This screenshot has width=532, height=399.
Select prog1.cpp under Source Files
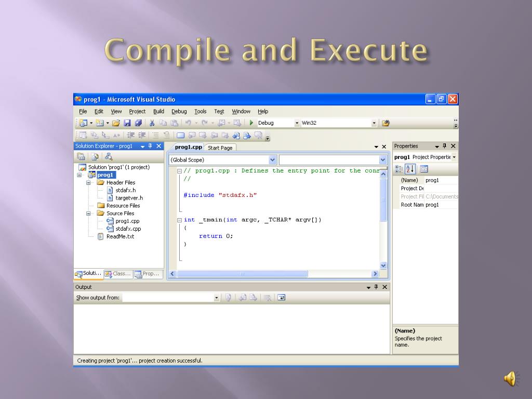(x=123, y=221)
